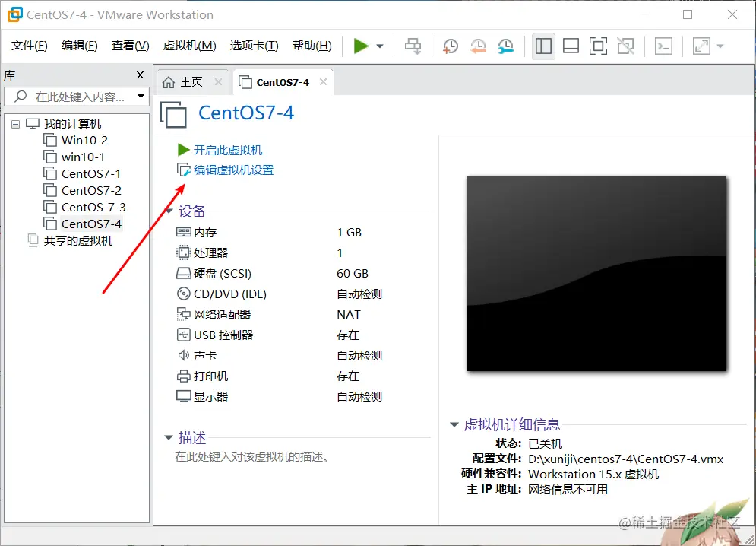756x546 pixels.
Task: Select the CentOS7-4 tab
Action: point(283,82)
